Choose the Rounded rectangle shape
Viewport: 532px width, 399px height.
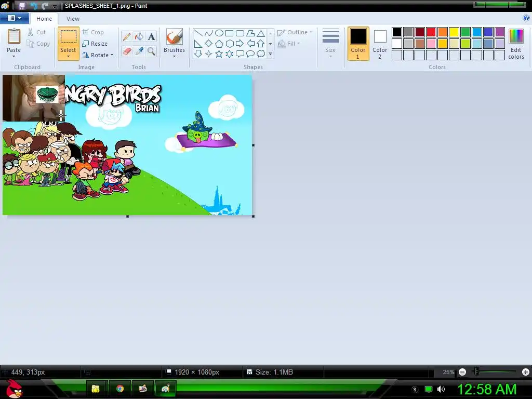click(240, 33)
